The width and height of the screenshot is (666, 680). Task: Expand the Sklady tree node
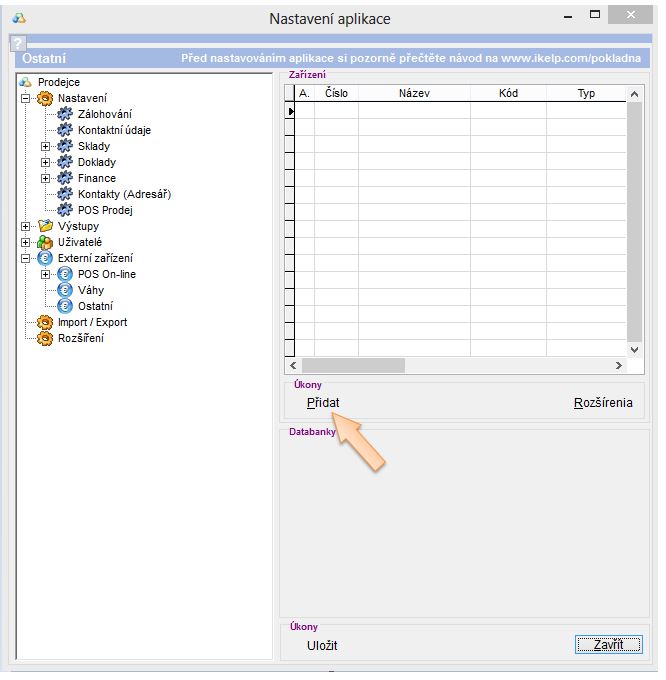click(45, 147)
